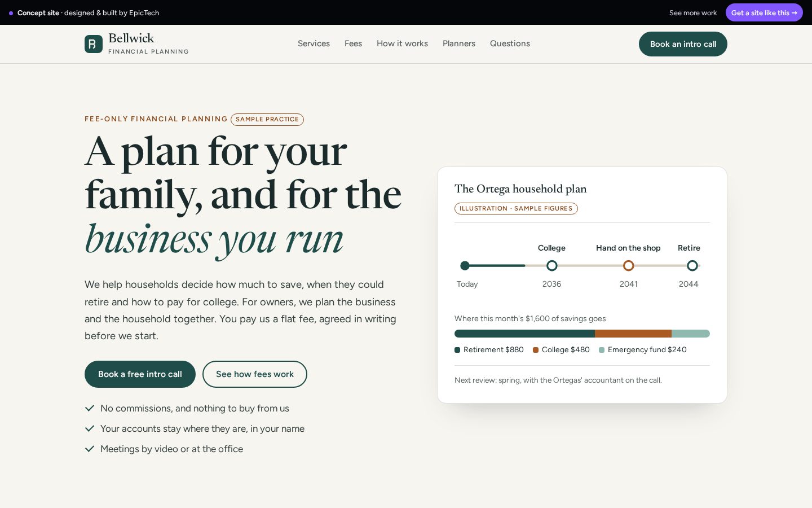The height and width of the screenshot is (508, 812).
Task: Click checkmark beside Your accounts stay line
Action: click(x=89, y=428)
